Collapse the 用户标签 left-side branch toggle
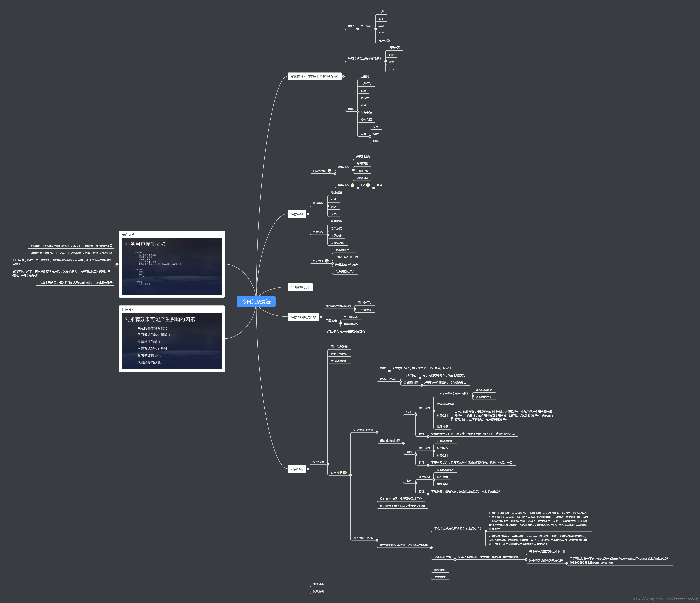The width and height of the screenshot is (700, 603). click(x=117, y=265)
